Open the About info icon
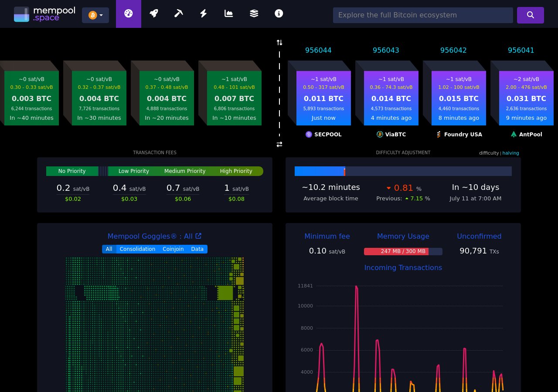 279,14
